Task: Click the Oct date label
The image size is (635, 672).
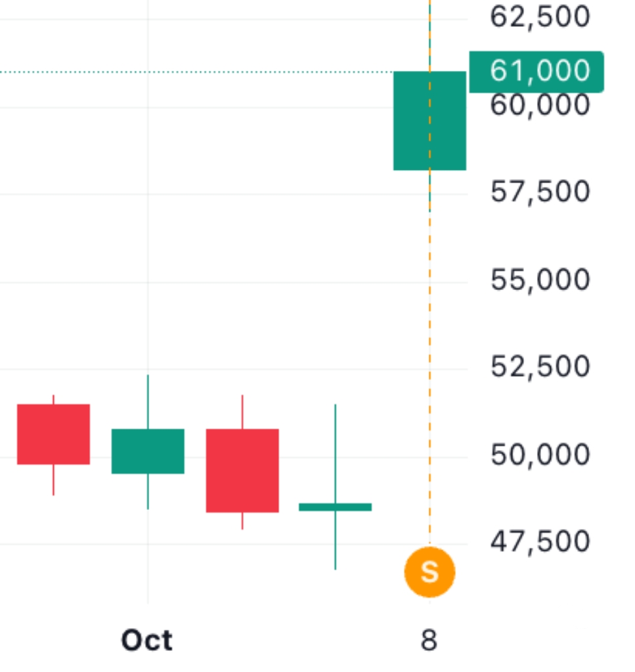Action: (x=147, y=640)
